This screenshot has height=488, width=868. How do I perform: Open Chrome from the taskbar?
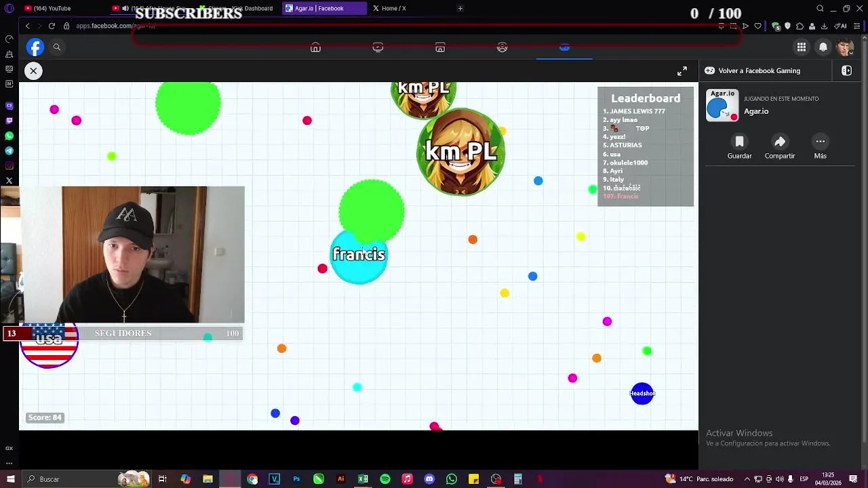(x=252, y=479)
